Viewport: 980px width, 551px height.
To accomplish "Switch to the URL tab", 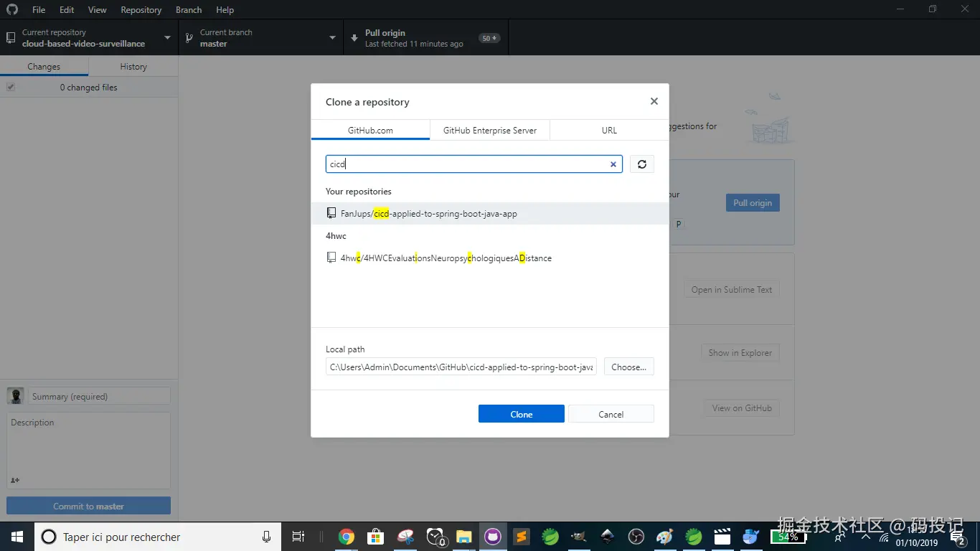I will (x=609, y=131).
